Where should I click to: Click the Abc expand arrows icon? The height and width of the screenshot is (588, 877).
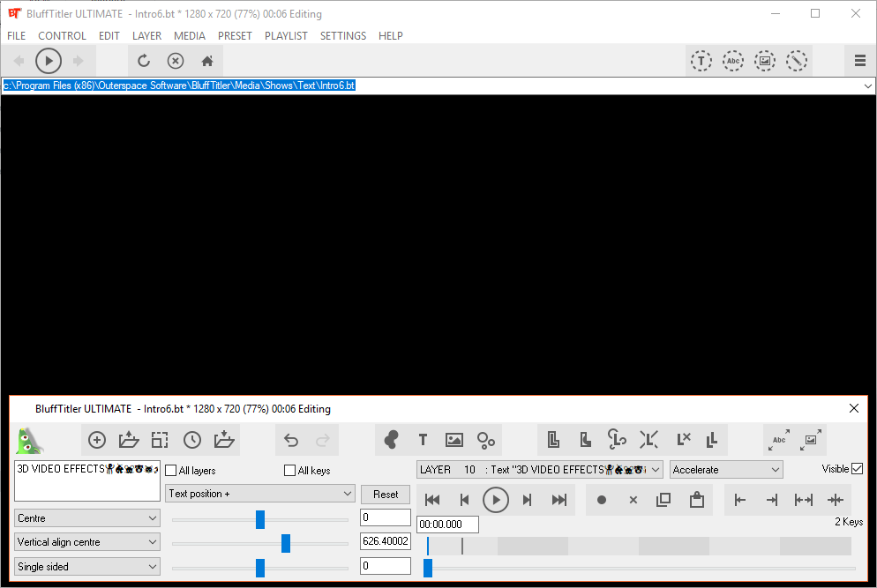(x=779, y=441)
